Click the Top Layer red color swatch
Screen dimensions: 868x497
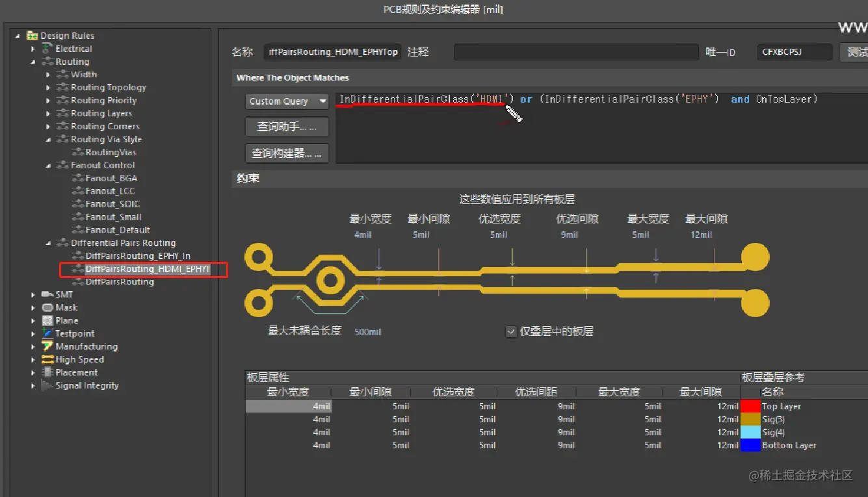click(750, 407)
